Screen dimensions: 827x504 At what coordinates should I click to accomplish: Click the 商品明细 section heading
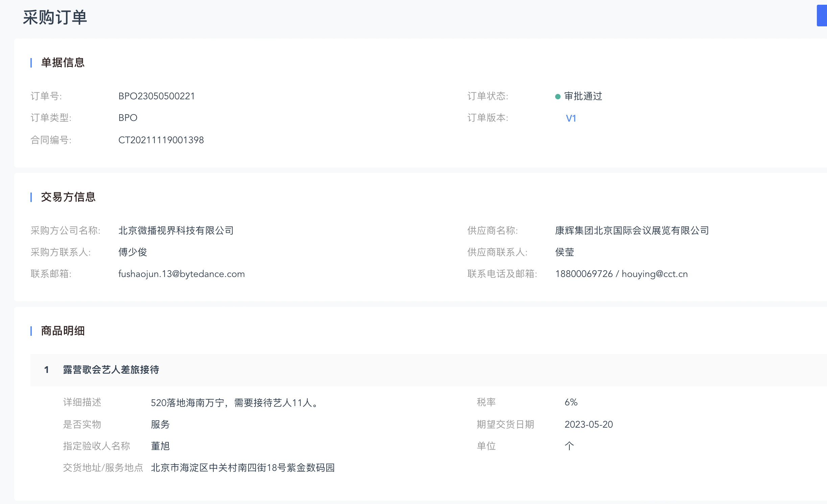[x=63, y=331]
